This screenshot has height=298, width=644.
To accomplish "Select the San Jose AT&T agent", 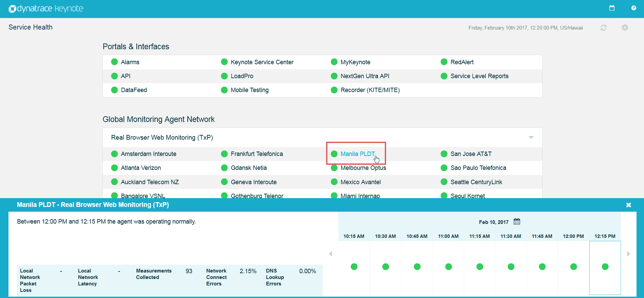I will point(471,154).
